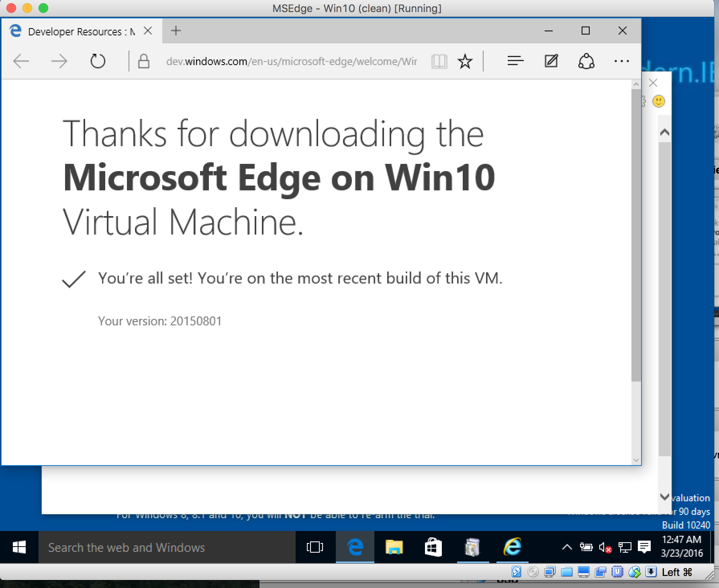The image size is (719, 588).
Task: Click VirtualBox network adapters indicator
Action: (x=550, y=572)
